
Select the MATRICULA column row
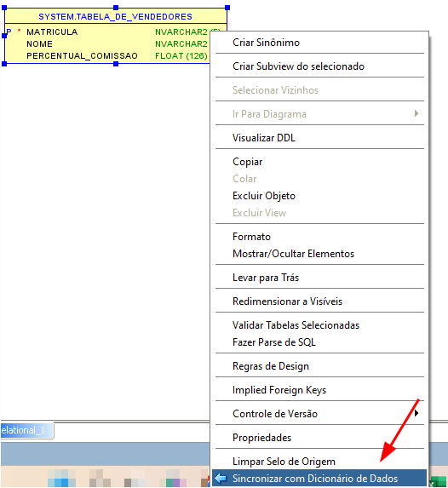(x=52, y=32)
